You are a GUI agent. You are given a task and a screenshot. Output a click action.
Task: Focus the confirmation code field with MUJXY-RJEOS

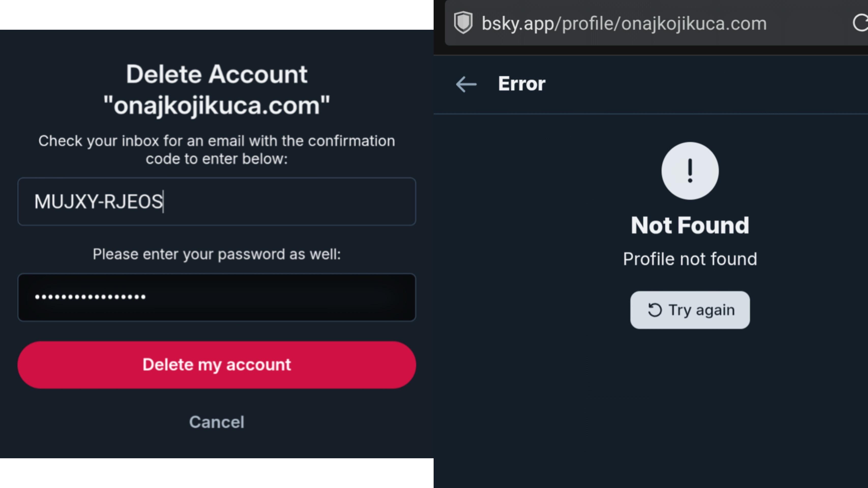[217, 202]
